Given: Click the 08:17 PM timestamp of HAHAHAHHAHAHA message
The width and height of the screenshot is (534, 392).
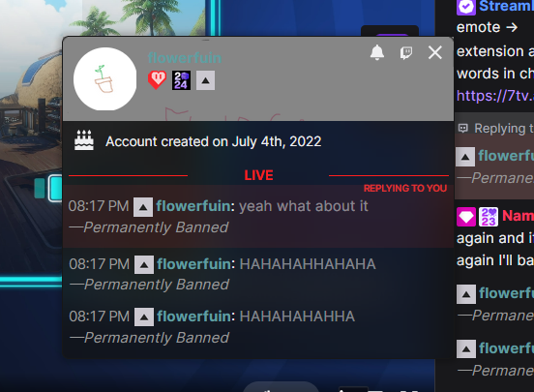Looking at the screenshot, I should (99, 264).
